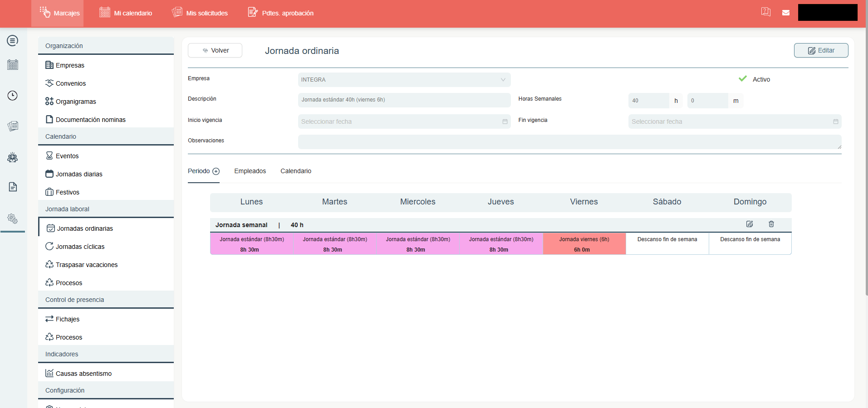Screen dimensions: 868x408
Task: Toggle the left sidebar hamburger menu icon
Action: coord(13,41)
